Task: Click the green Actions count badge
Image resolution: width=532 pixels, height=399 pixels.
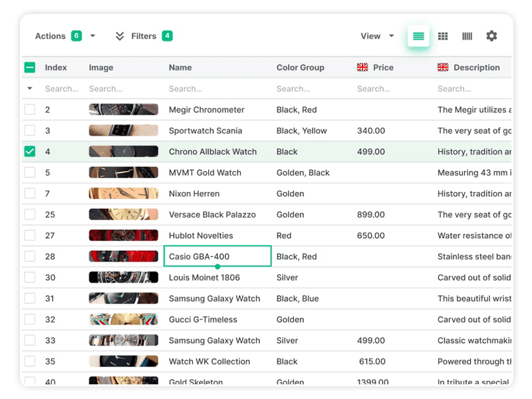Action: 76,36
